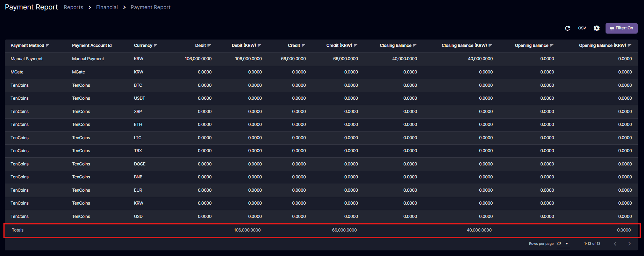Expand the rows per page dropdown
Image resolution: width=644 pixels, height=256 pixels.
click(563, 243)
